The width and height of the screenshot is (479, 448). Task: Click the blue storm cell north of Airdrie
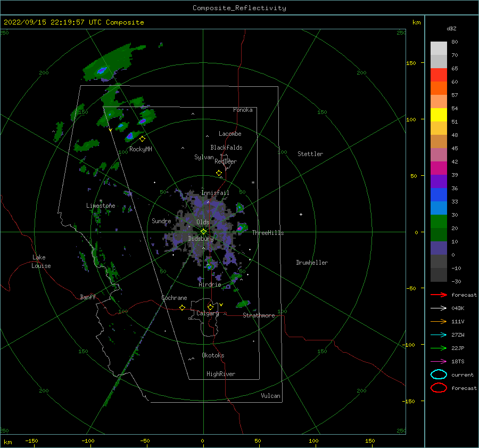click(210, 267)
